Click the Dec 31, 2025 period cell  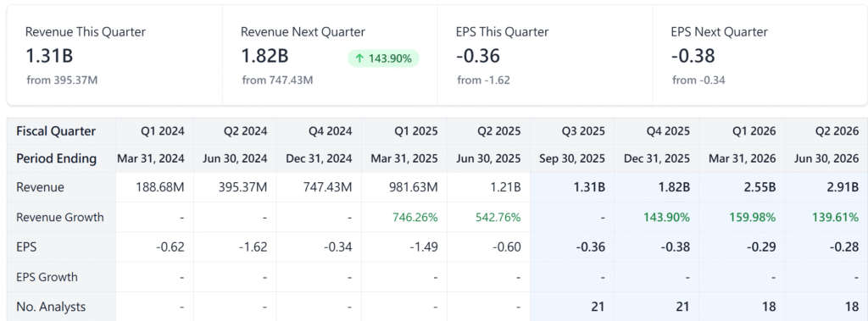[657, 159]
